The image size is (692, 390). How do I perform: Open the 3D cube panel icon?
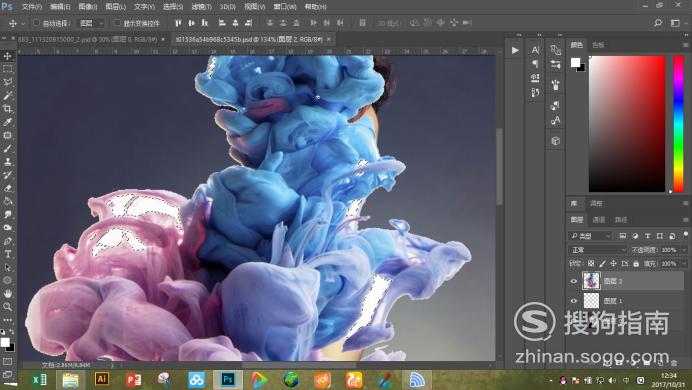(556, 141)
